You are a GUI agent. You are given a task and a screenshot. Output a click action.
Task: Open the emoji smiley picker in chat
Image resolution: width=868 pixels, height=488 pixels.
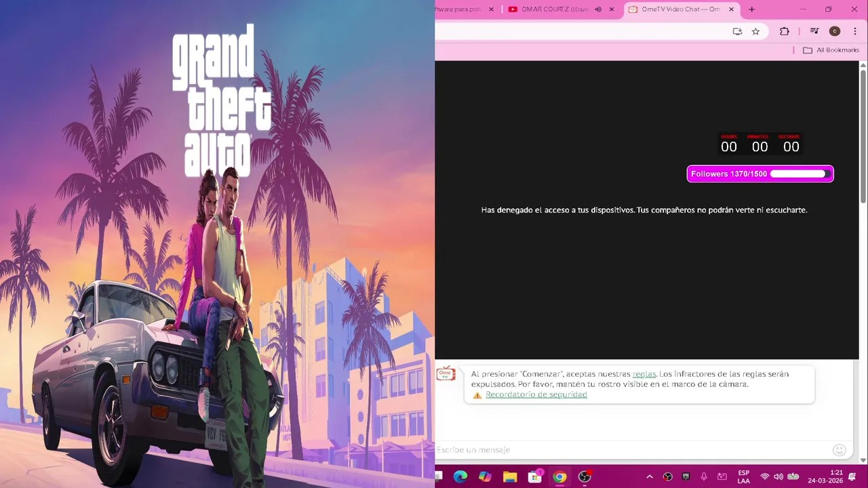point(840,450)
